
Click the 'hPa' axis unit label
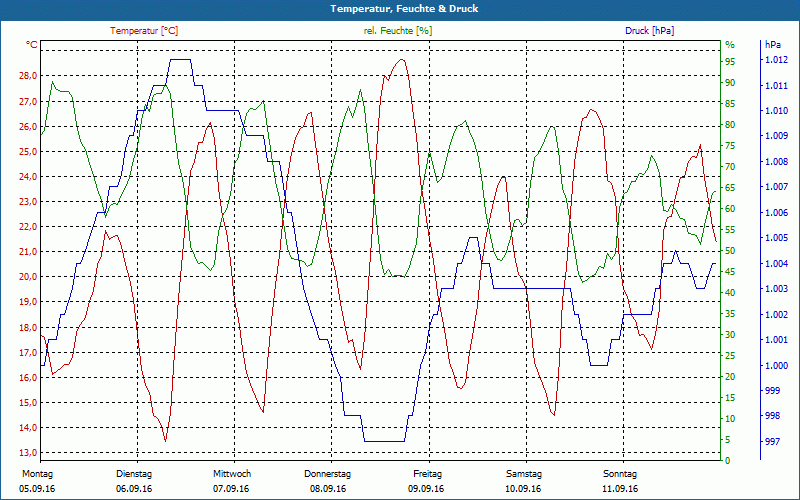[x=773, y=45]
